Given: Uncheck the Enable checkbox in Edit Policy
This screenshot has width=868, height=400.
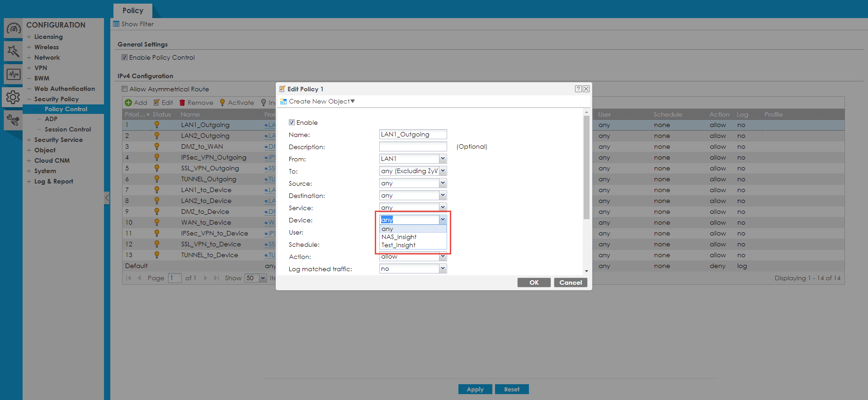Looking at the screenshot, I should tap(292, 122).
